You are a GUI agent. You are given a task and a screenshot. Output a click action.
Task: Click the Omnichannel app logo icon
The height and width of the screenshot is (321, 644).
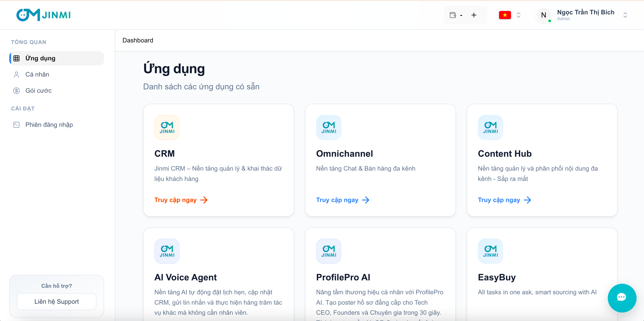pyautogui.click(x=328, y=127)
